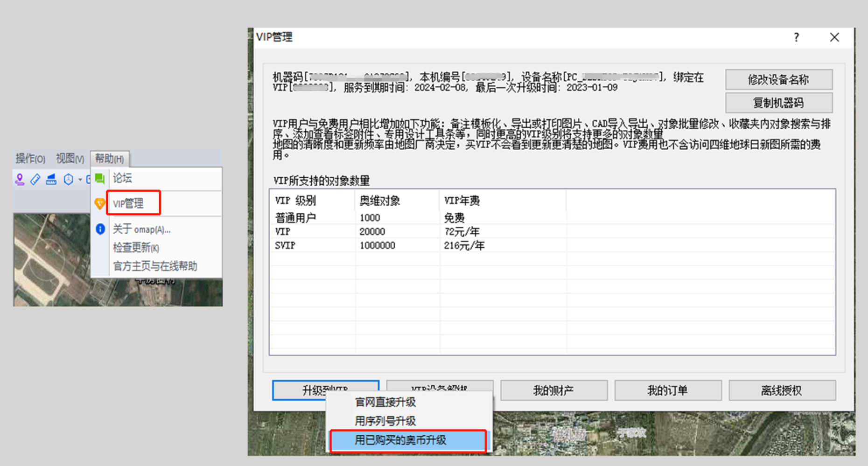Click the question mark help icon in dialog
The width and height of the screenshot is (868, 466).
pos(796,37)
